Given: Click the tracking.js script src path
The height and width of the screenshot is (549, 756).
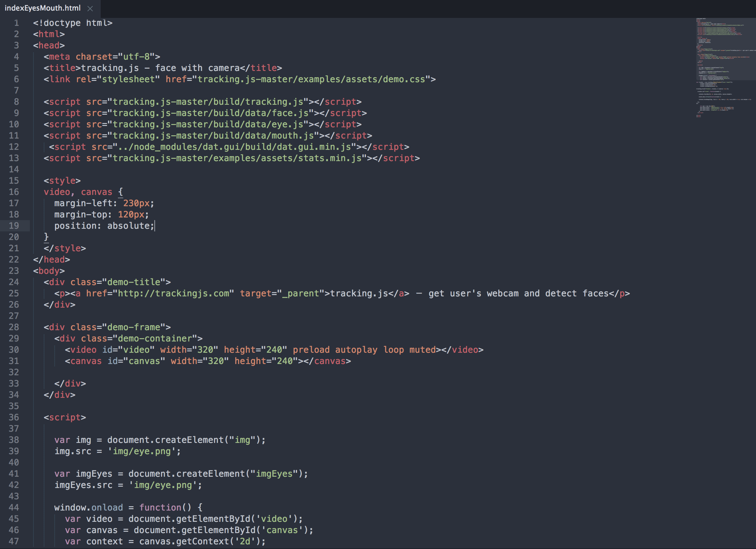Looking at the screenshot, I should (209, 101).
